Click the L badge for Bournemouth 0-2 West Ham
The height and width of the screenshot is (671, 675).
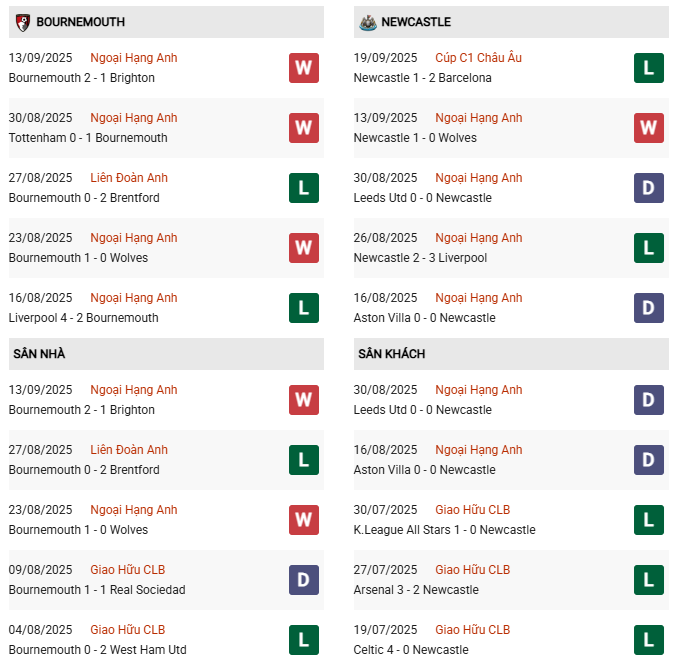(304, 640)
